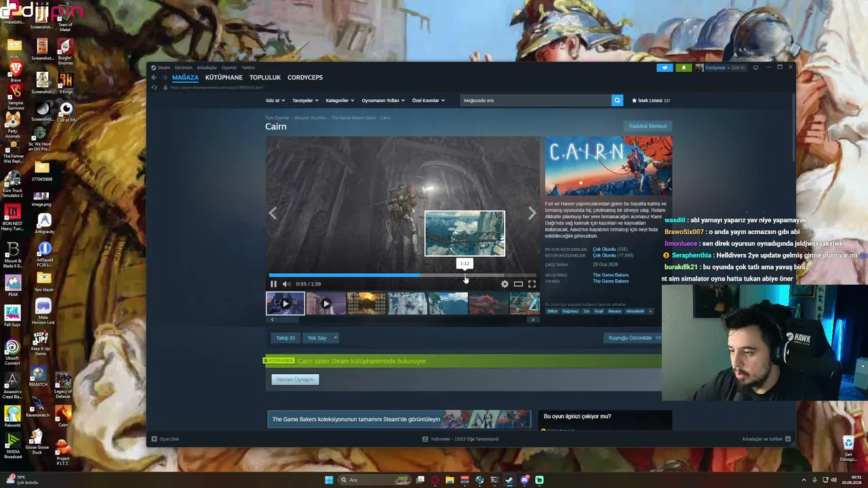
Task: Open the Cordyceps account dropdown
Action: (722, 68)
